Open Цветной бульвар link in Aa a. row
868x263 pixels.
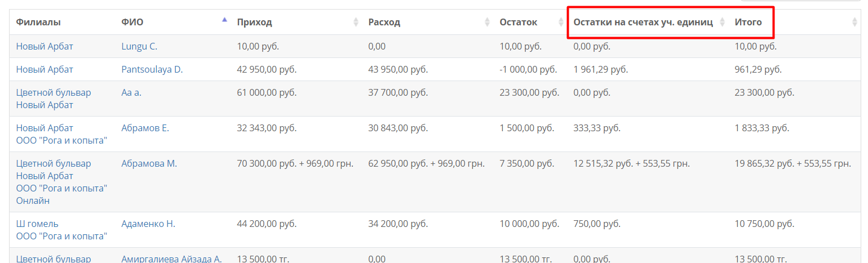click(54, 92)
